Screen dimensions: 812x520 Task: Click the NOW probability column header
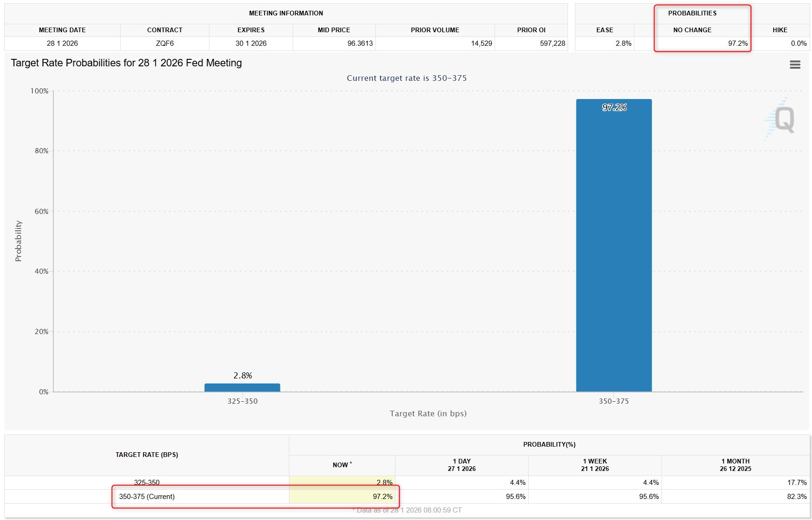pyautogui.click(x=342, y=465)
